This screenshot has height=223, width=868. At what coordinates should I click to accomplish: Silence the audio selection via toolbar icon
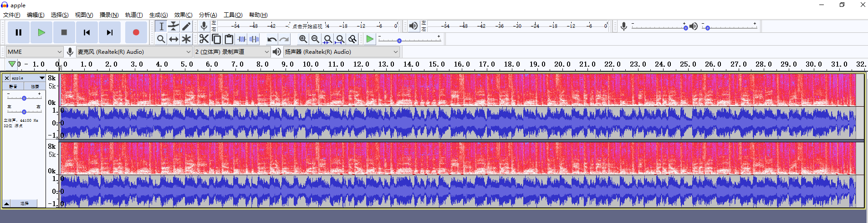[x=254, y=39]
